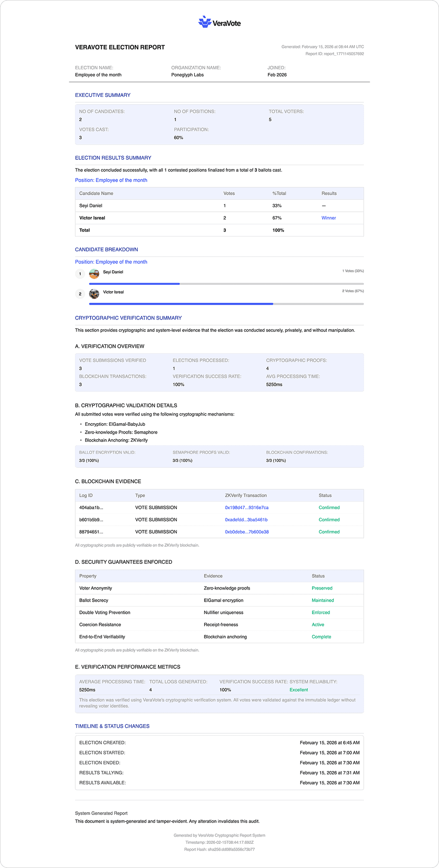Click the Timeline & Status Changes heading
Viewport: 439px width, 868px height.
(x=112, y=726)
